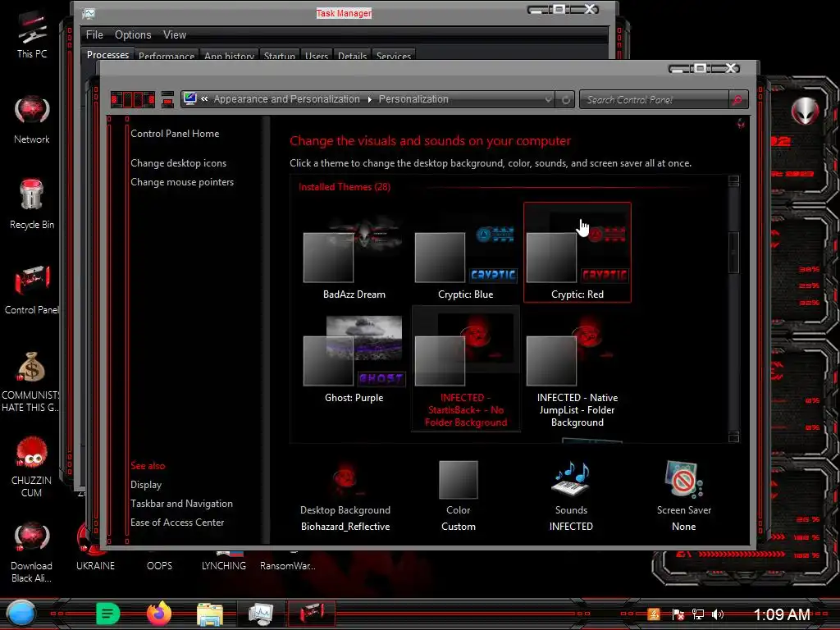Expand arrow between Appearance and Personalization breadcrumbs

pos(370,99)
